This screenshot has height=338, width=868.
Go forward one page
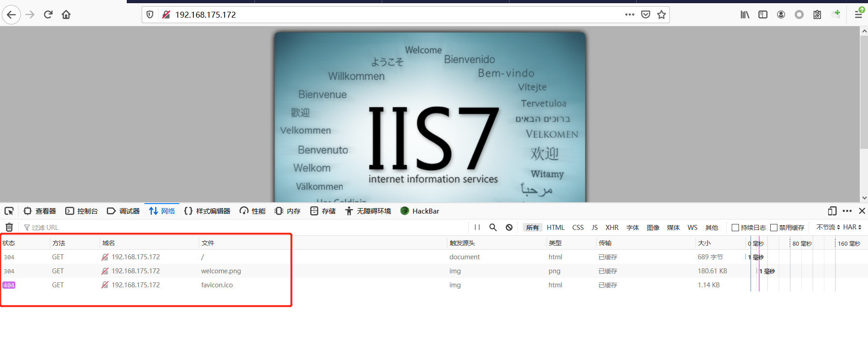(30, 14)
